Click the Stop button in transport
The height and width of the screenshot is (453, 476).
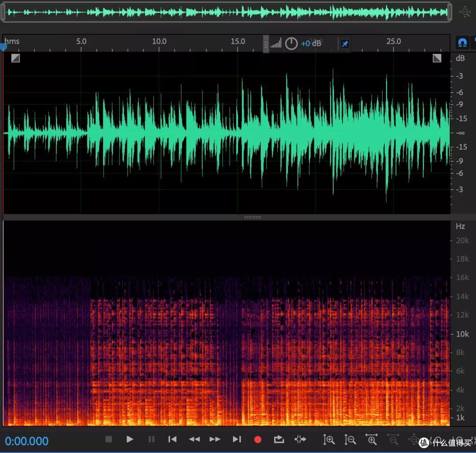pyautogui.click(x=109, y=439)
